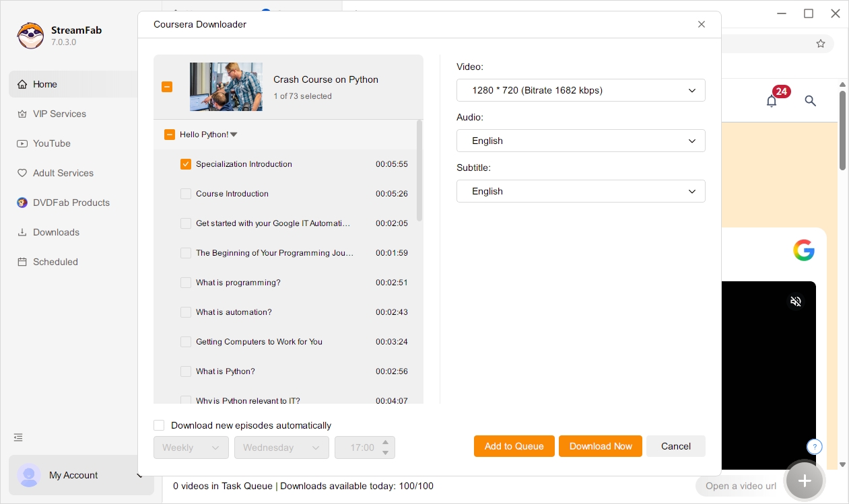849x504 pixels.
Task: Open the Weekly frequency dropdown
Action: click(191, 447)
